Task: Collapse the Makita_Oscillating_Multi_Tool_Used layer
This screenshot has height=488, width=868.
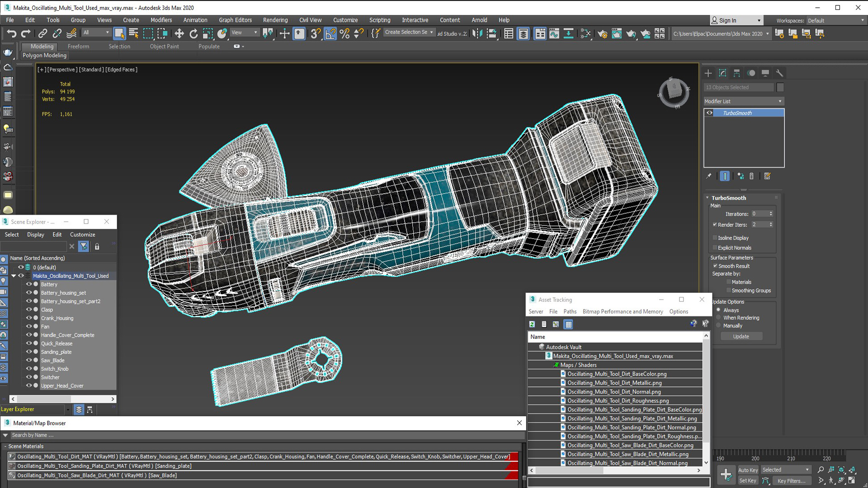Action: 14,276
